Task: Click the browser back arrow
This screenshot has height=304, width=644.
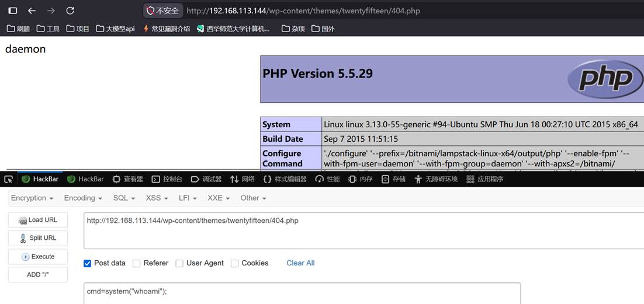Action: 32,11
